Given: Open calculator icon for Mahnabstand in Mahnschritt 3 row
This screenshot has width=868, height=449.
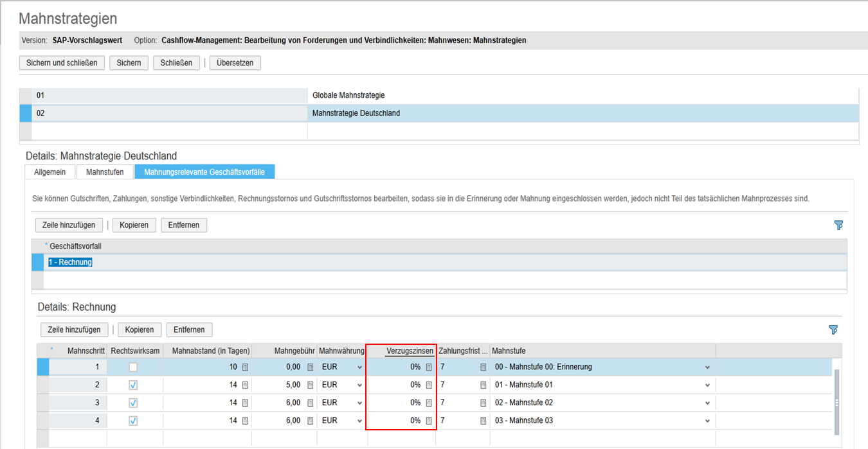Looking at the screenshot, I should [245, 403].
